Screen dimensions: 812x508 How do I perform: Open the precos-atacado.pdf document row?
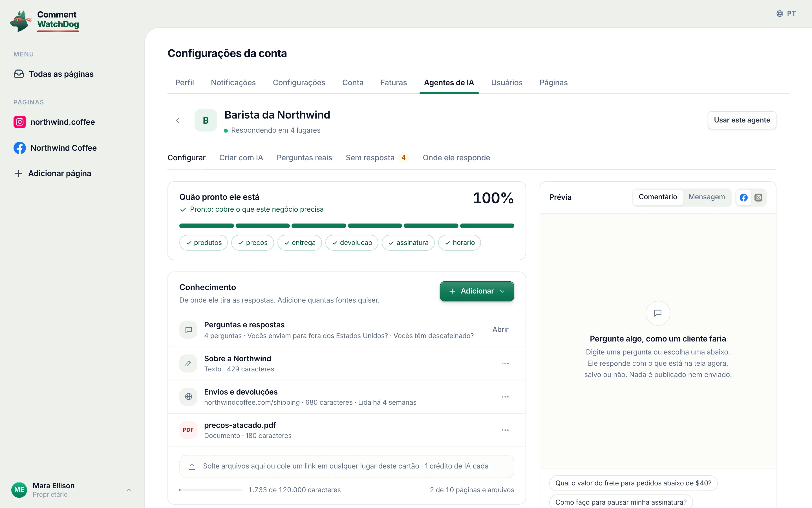(x=347, y=430)
